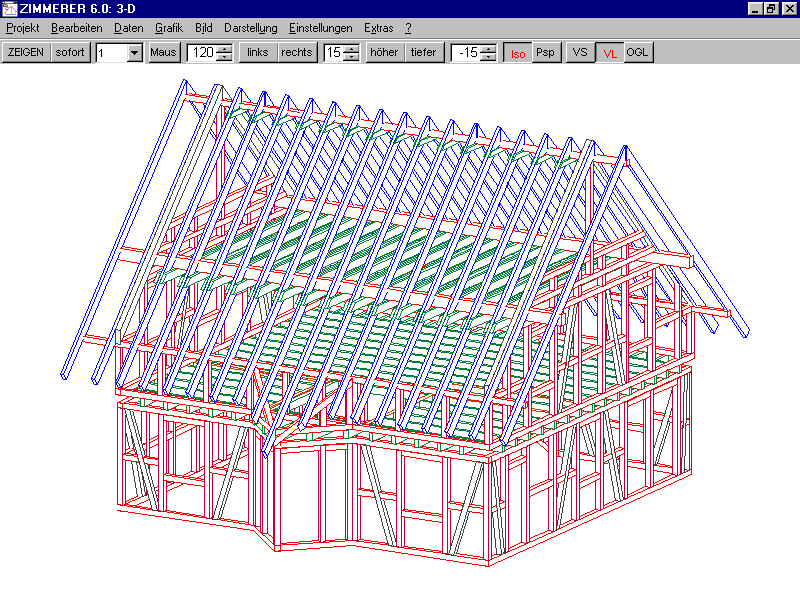Screen dimensions: 800x600
Task: Open the Einstellungen menu
Action: tap(320, 28)
